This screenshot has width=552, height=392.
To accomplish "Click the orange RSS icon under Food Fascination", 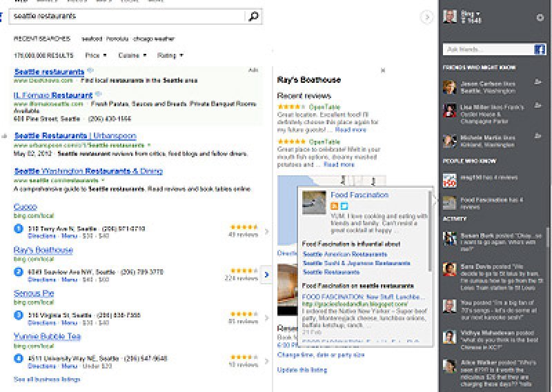I will (335, 206).
